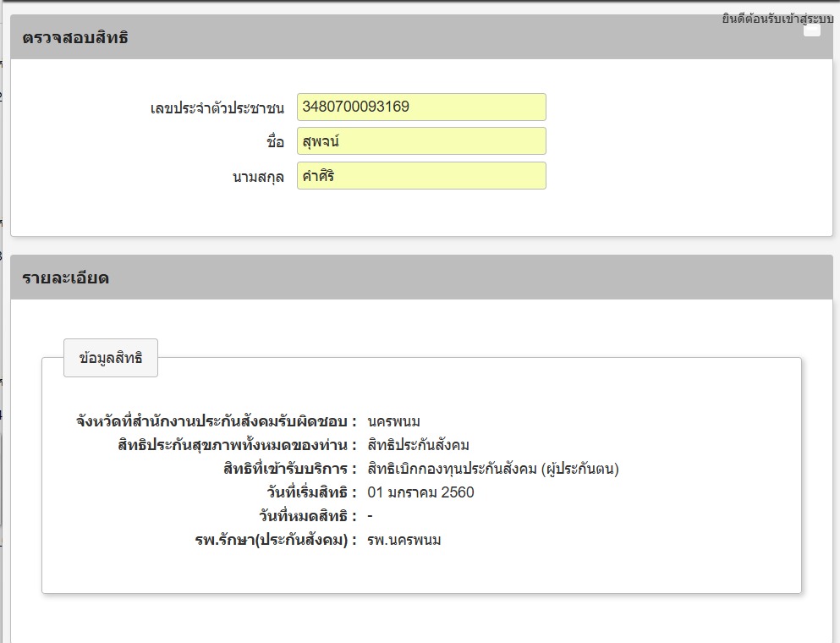
Task: Click the label รพ.รักษา(ประกันสังคม)
Action: pos(276,540)
